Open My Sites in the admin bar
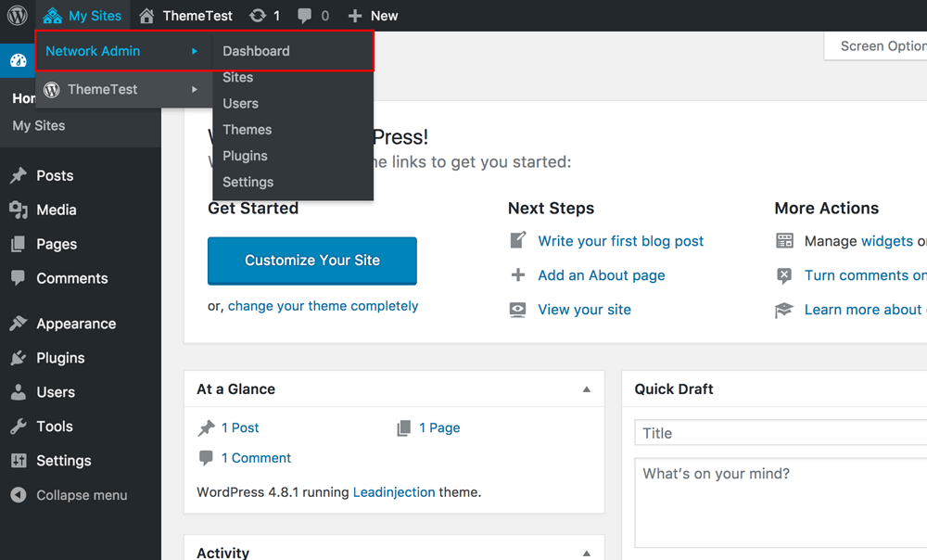 [x=95, y=16]
